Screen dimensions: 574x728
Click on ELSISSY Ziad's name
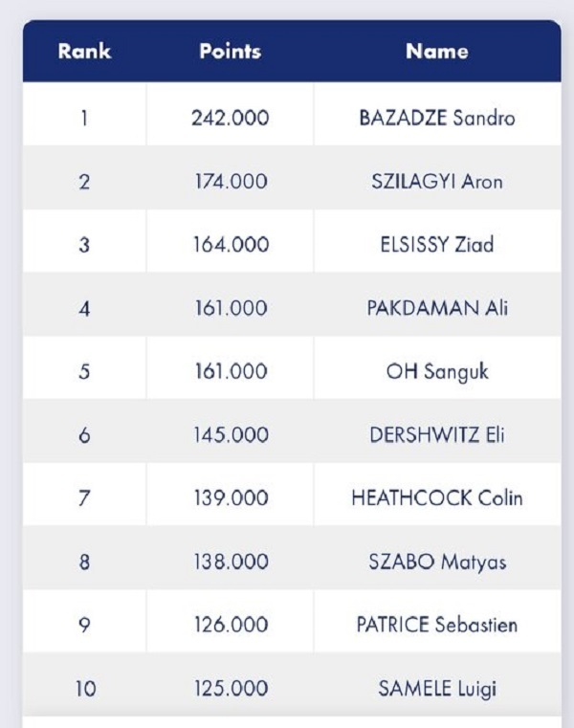click(x=436, y=245)
